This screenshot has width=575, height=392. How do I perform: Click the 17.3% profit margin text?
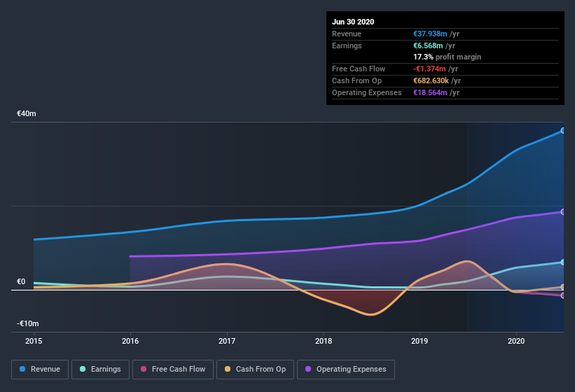click(x=447, y=57)
